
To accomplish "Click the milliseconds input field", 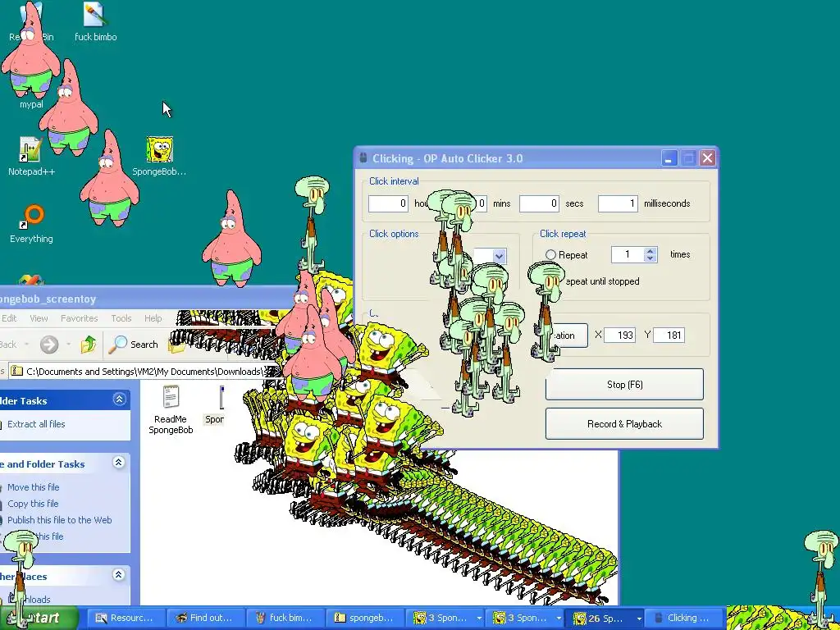I will pyautogui.click(x=618, y=203).
